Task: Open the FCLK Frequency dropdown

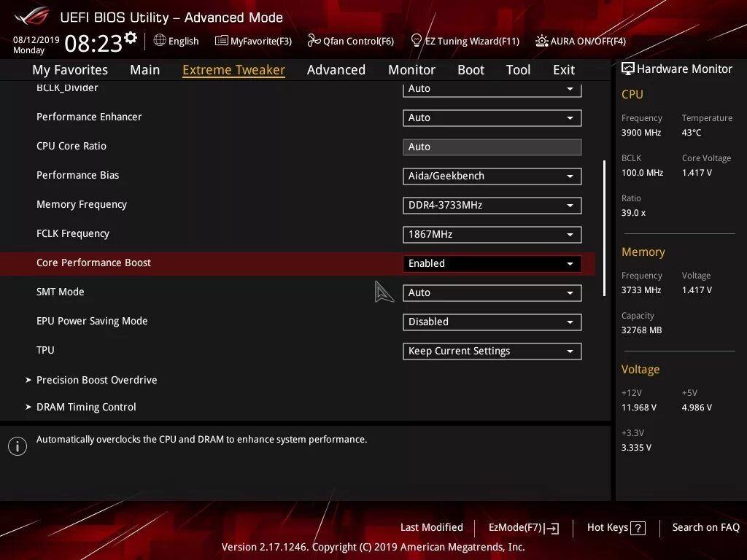Action: click(491, 234)
